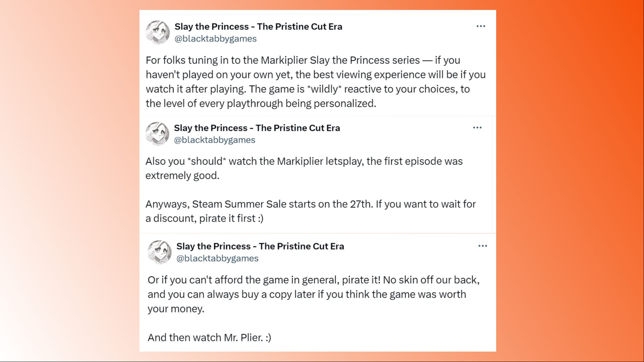Open the tweet about personalized playthroughs
This screenshot has width=644, height=362.
[x=315, y=82]
